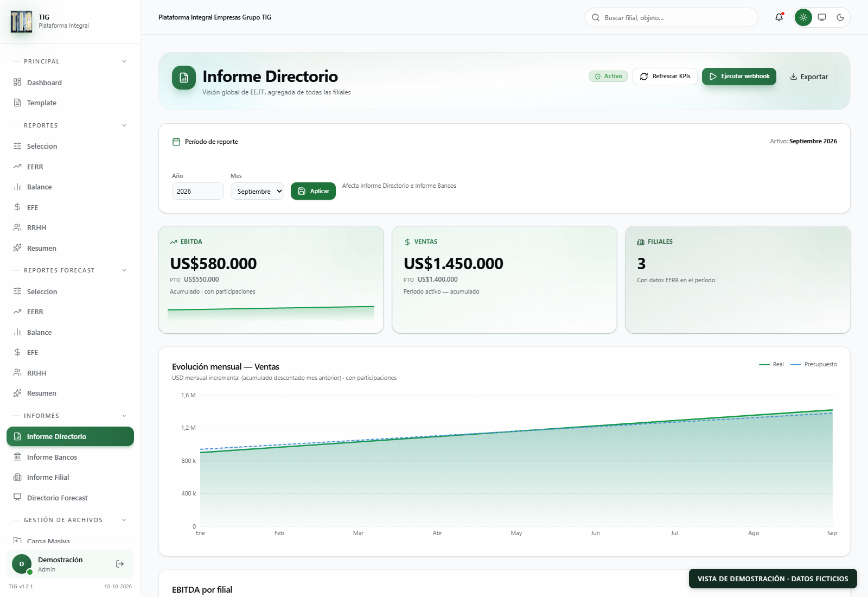Switch to light theme sun icon

(x=803, y=17)
